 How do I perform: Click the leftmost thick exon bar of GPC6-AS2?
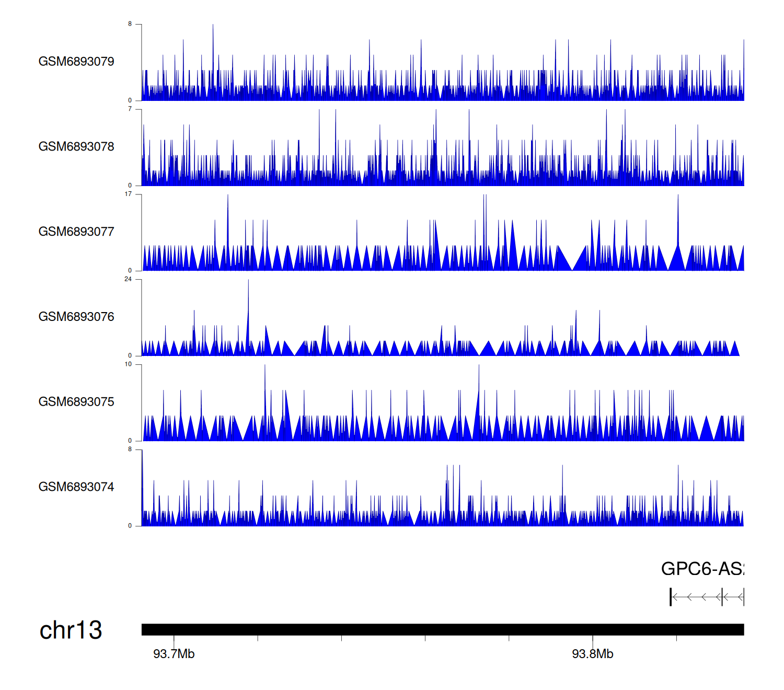pos(671,597)
